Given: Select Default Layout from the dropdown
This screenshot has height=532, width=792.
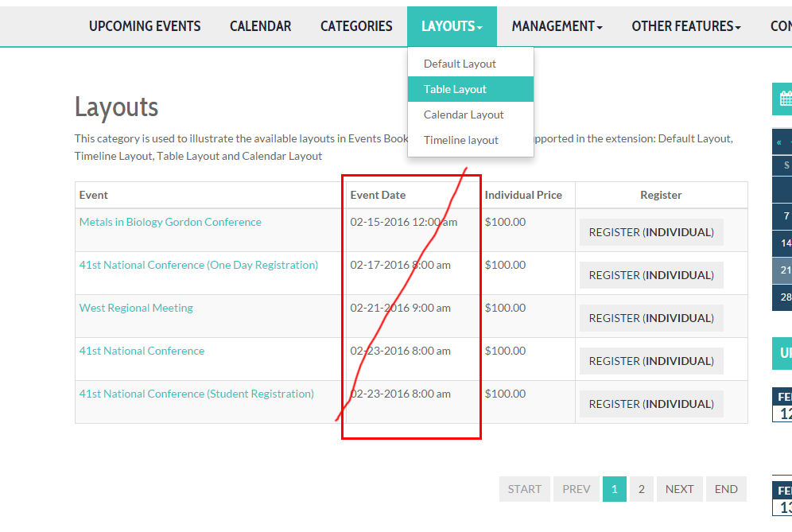Looking at the screenshot, I should pos(460,64).
